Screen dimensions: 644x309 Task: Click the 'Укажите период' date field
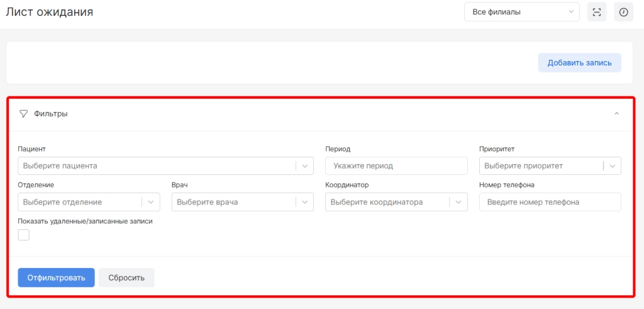(396, 166)
